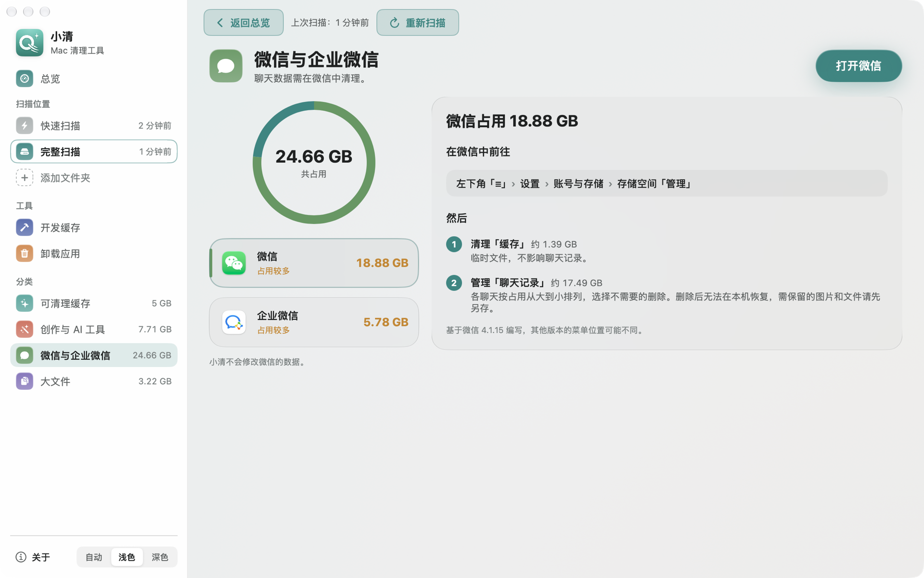Click the 小清 app logo icon
Screen dimensions: 924x578
click(x=29, y=43)
